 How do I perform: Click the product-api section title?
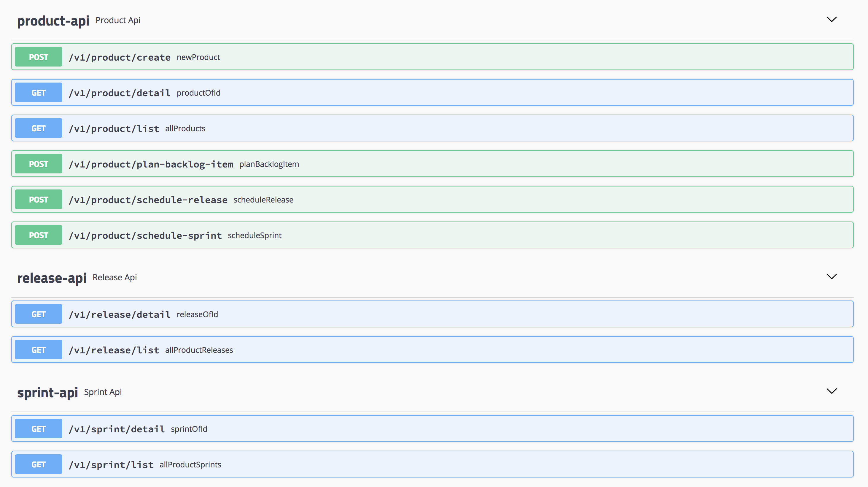coord(53,21)
